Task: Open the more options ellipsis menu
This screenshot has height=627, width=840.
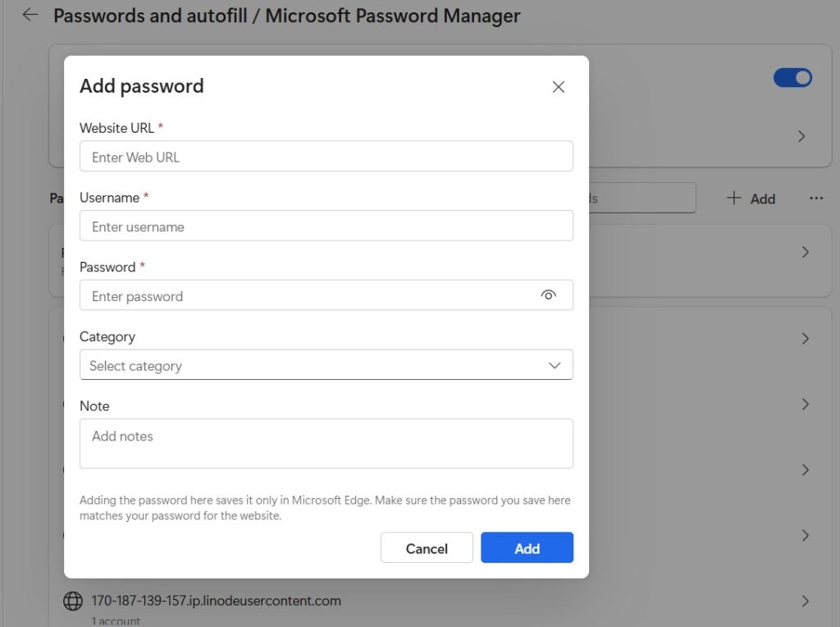Action: [x=818, y=199]
